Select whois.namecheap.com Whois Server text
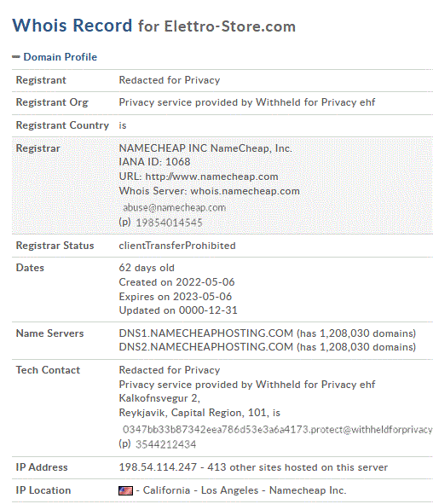The width and height of the screenshot is (433, 504). pyautogui.click(x=245, y=191)
